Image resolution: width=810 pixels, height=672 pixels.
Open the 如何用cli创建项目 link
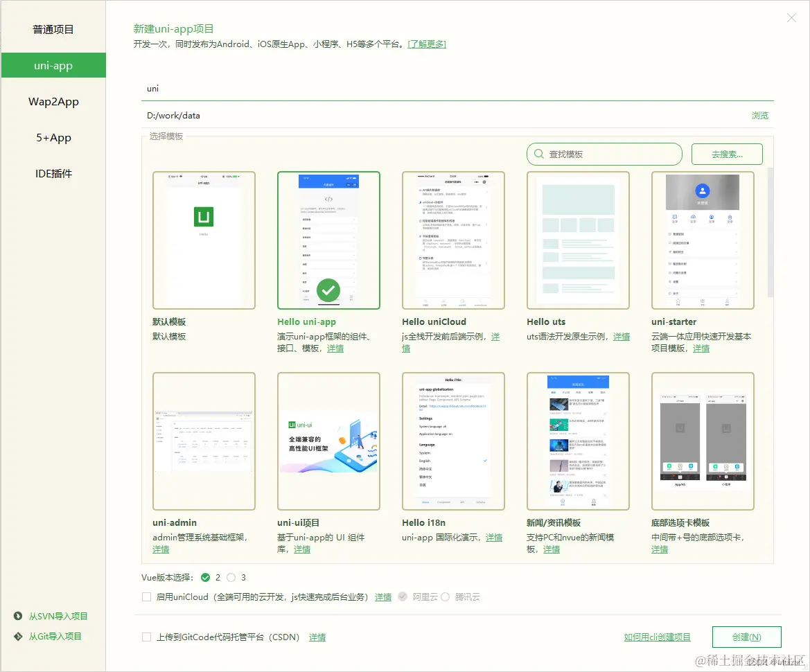[657, 637]
